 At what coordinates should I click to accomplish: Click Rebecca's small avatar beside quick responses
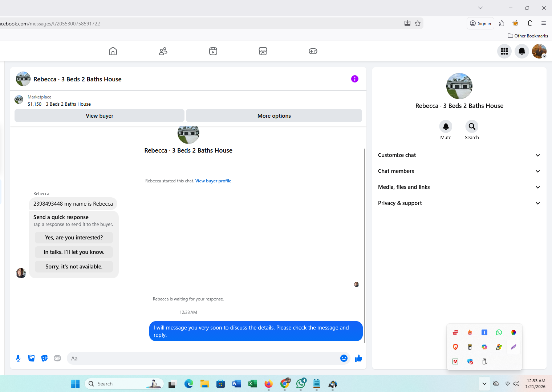point(21,273)
